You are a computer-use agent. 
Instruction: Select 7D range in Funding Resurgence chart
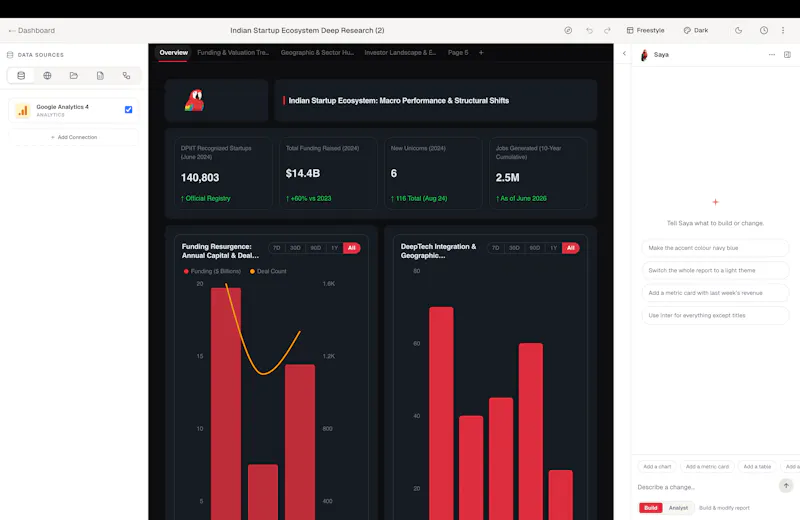point(277,248)
